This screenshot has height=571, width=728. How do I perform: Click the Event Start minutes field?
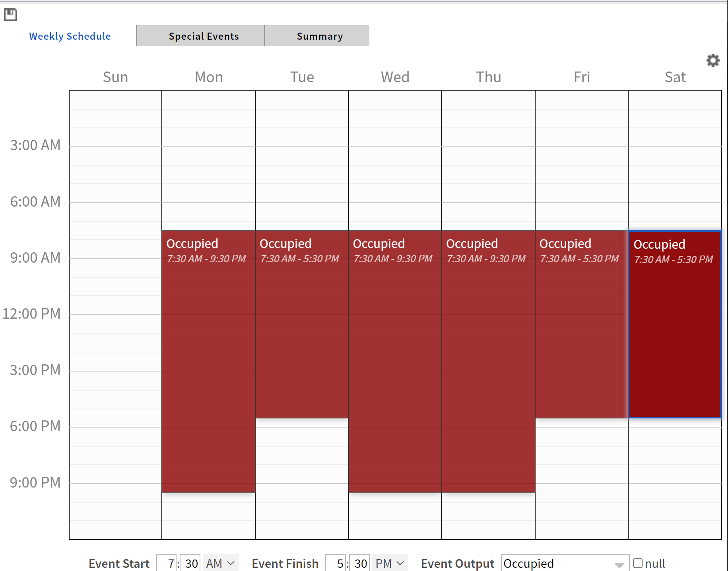pyautogui.click(x=191, y=563)
